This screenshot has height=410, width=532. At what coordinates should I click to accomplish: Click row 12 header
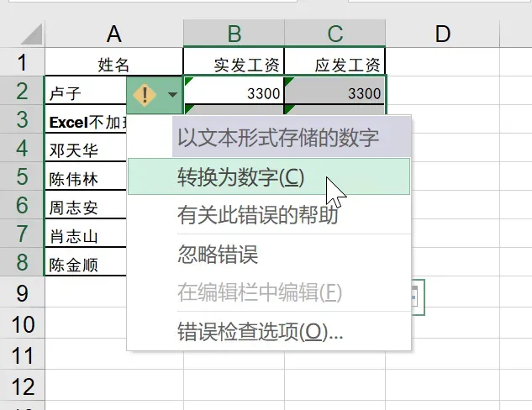tap(21, 386)
